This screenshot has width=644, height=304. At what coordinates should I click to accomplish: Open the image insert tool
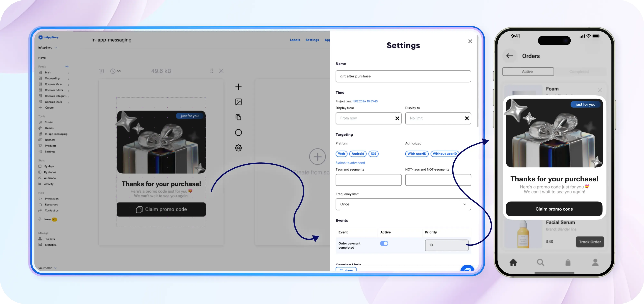(x=238, y=102)
